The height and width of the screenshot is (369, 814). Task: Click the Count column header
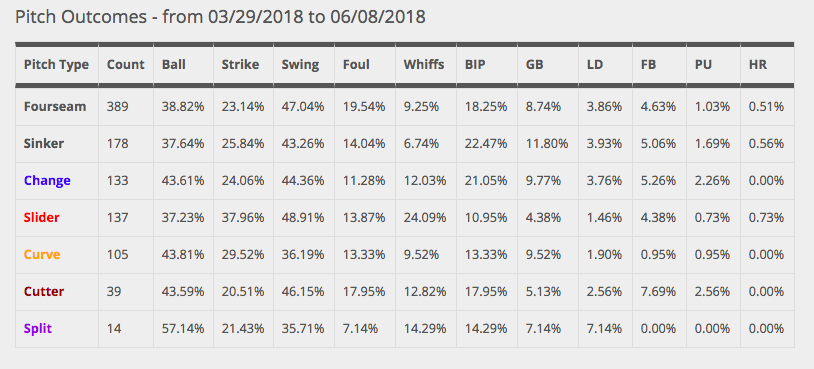coord(126,65)
